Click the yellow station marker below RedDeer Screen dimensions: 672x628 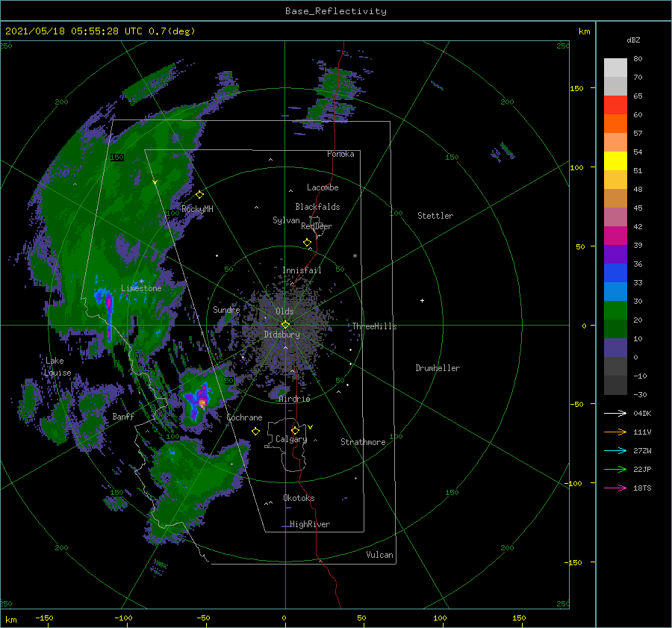[307, 243]
